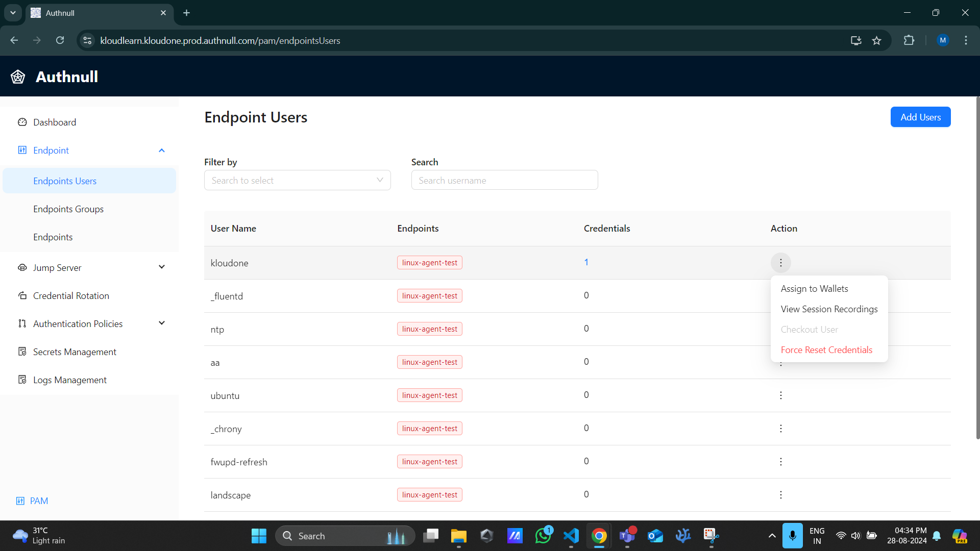Select Force Reset Credentials option
Viewport: 980px width, 551px height.
pyautogui.click(x=826, y=349)
